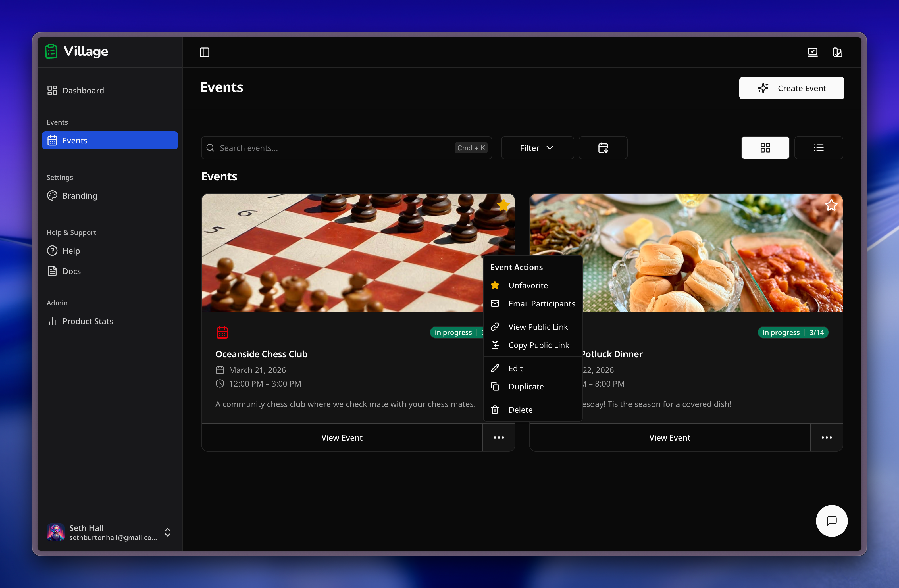Expand Seth Hall account switcher
Screen dimensions: 899x588
point(168,532)
